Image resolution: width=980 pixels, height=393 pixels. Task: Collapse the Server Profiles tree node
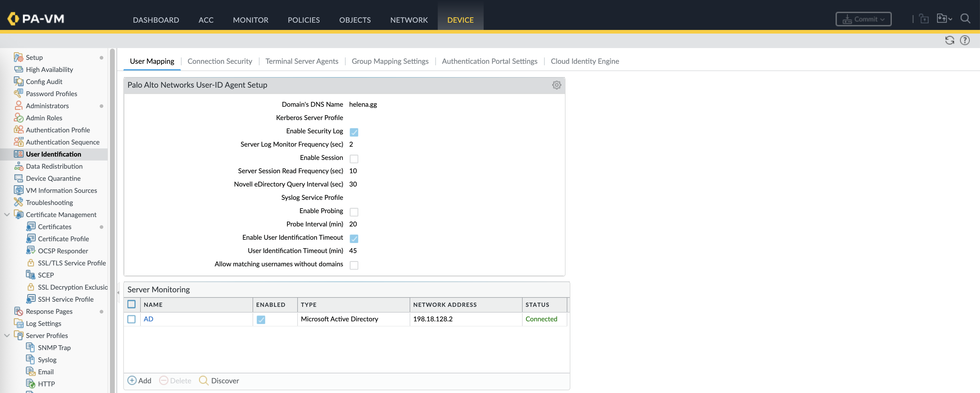click(x=7, y=336)
